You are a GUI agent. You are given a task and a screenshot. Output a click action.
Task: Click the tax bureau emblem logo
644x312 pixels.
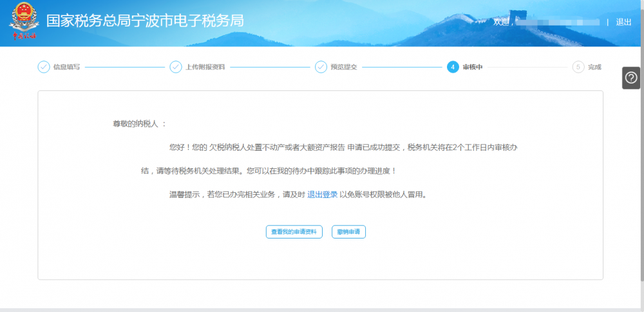[x=23, y=21]
